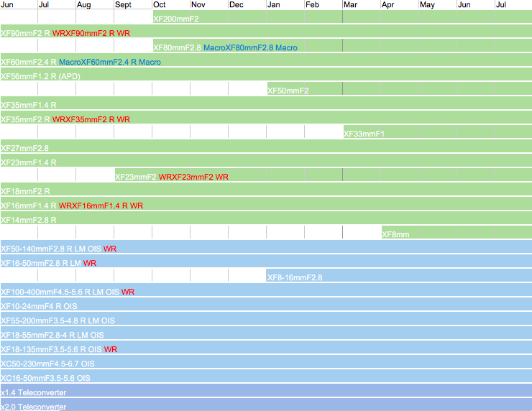Select the XF90mmF2 R WR row
532x411 pixels.
(x=266, y=31)
